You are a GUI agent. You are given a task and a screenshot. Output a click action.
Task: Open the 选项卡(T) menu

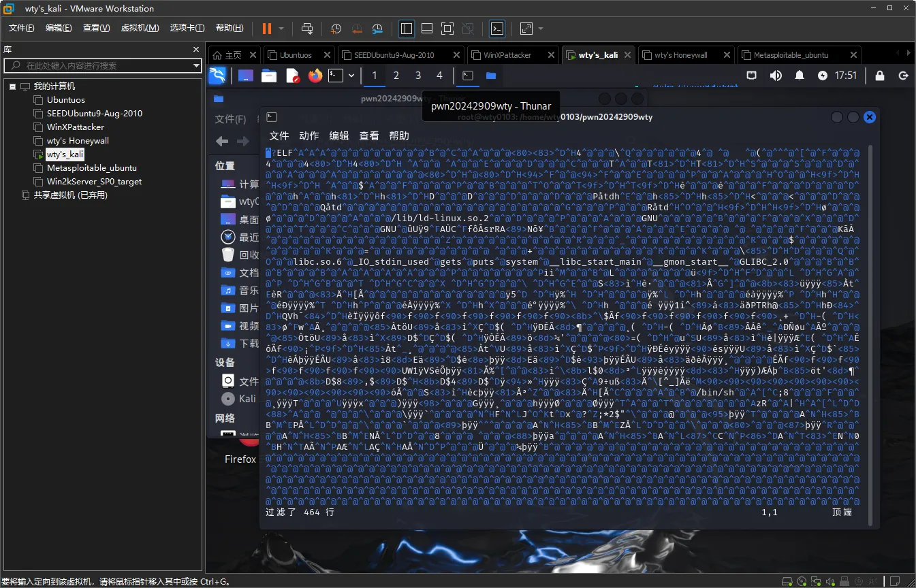(x=187, y=28)
